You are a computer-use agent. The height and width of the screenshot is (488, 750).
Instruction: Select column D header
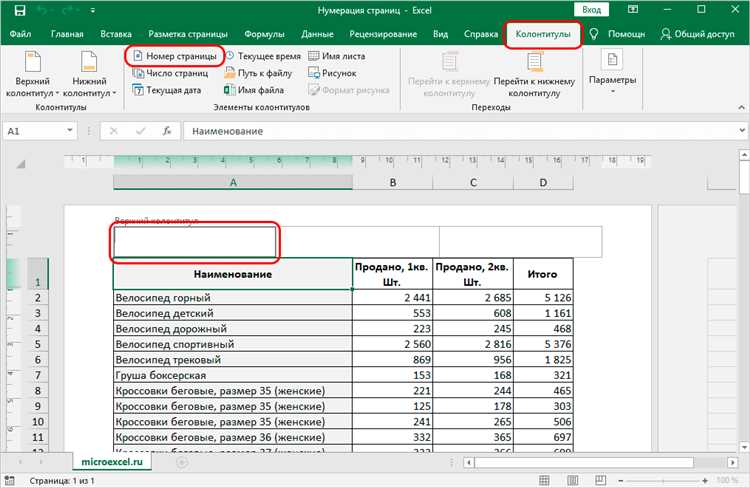point(543,182)
